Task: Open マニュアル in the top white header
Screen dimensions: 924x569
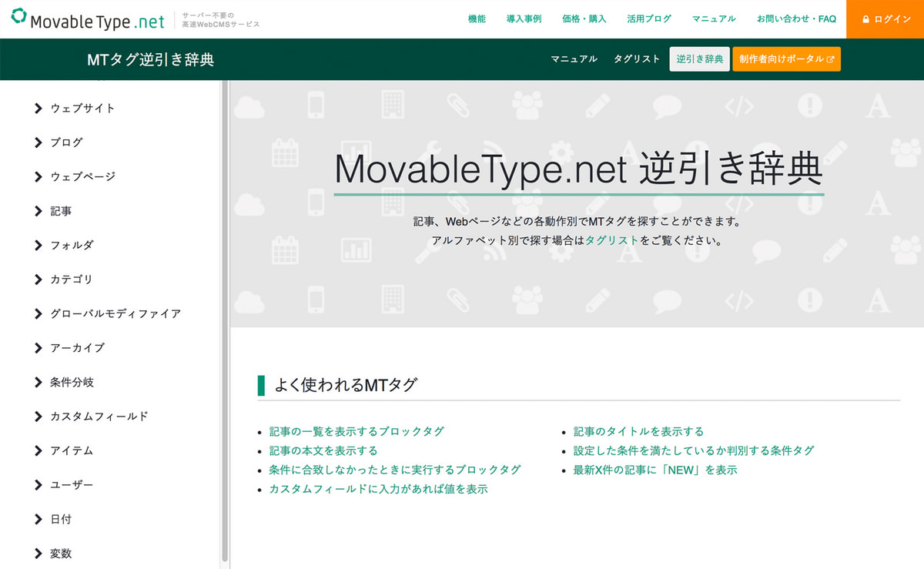Action: tap(714, 19)
